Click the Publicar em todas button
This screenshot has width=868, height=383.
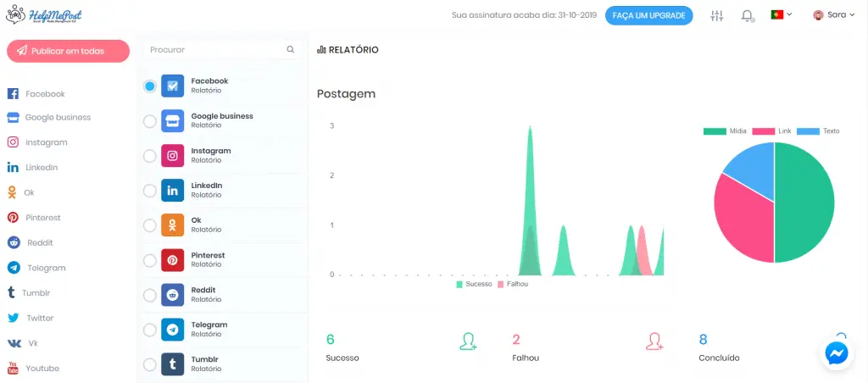pyautogui.click(x=68, y=51)
